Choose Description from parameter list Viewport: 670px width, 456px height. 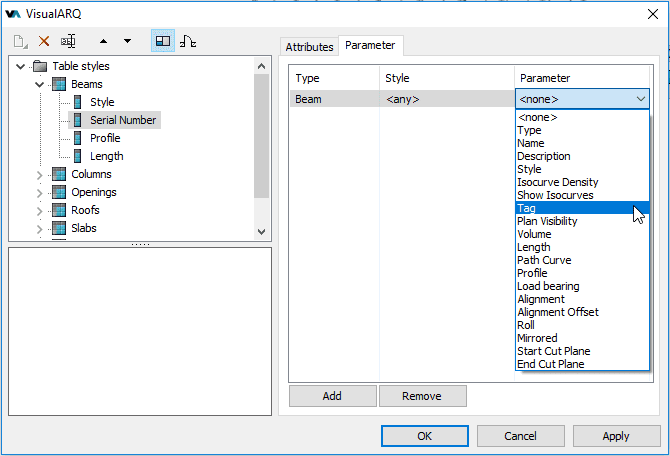point(582,156)
